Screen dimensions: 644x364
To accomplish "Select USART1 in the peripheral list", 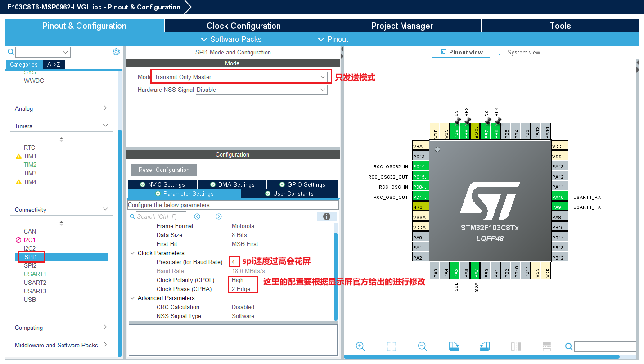I will click(35, 274).
